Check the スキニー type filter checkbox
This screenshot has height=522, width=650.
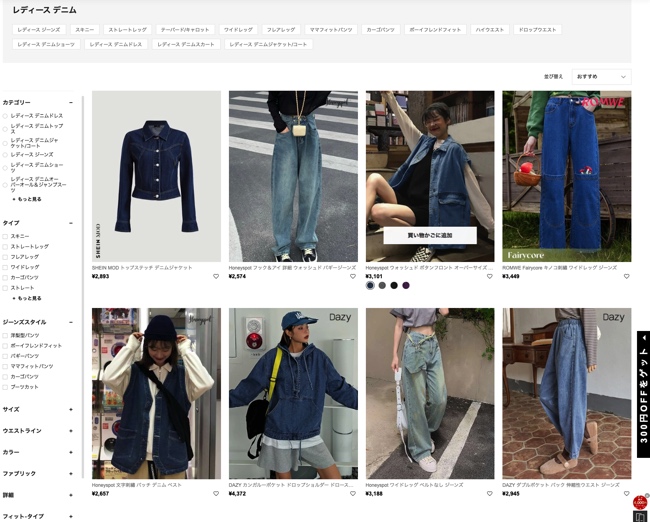click(x=5, y=236)
